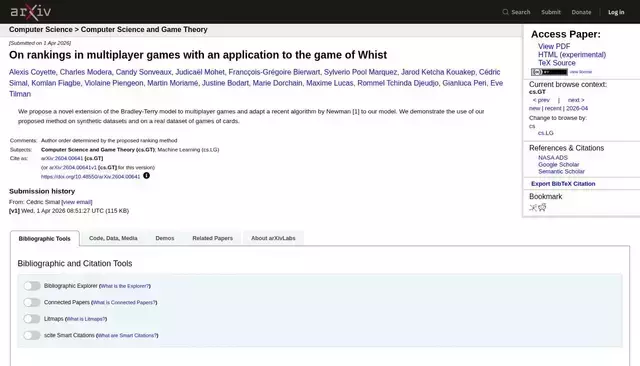Go to next paper with next link
Image resolution: width=640 pixels, height=366 pixels.
pyautogui.click(x=576, y=100)
